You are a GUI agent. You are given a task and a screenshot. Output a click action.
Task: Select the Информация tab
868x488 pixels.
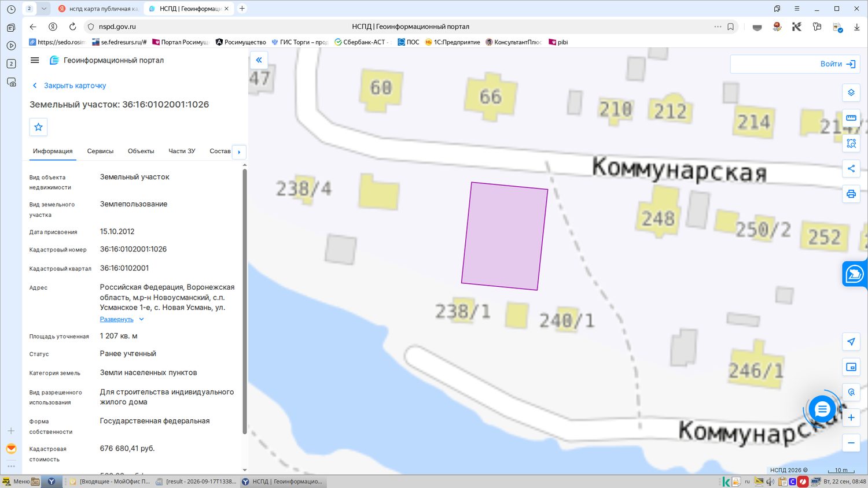click(x=53, y=151)
